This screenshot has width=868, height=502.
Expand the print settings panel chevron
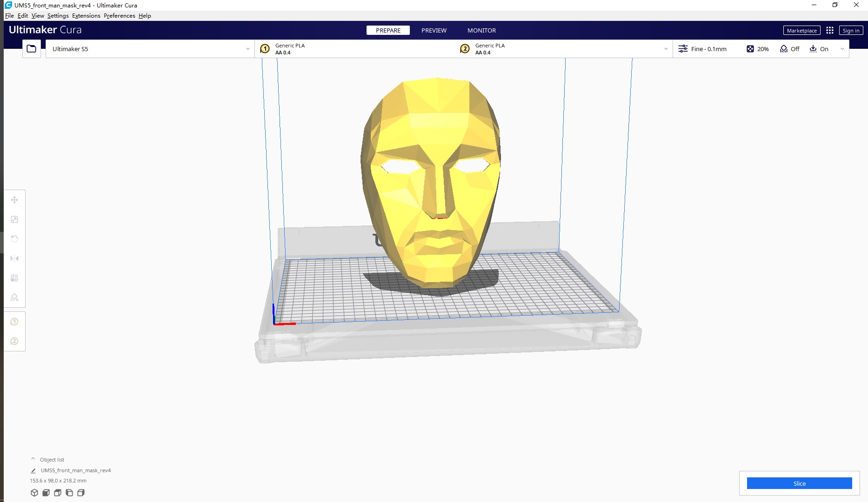point(842,49)
